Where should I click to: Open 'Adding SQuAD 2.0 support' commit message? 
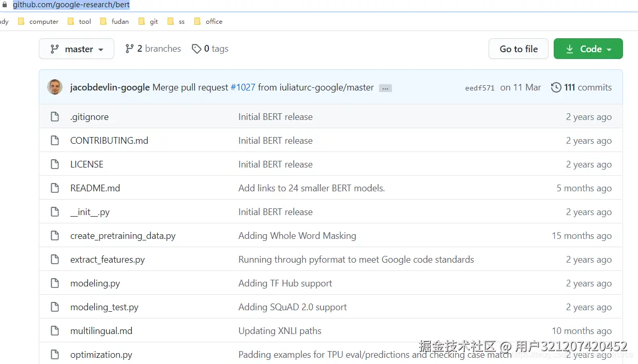(293, 307)
